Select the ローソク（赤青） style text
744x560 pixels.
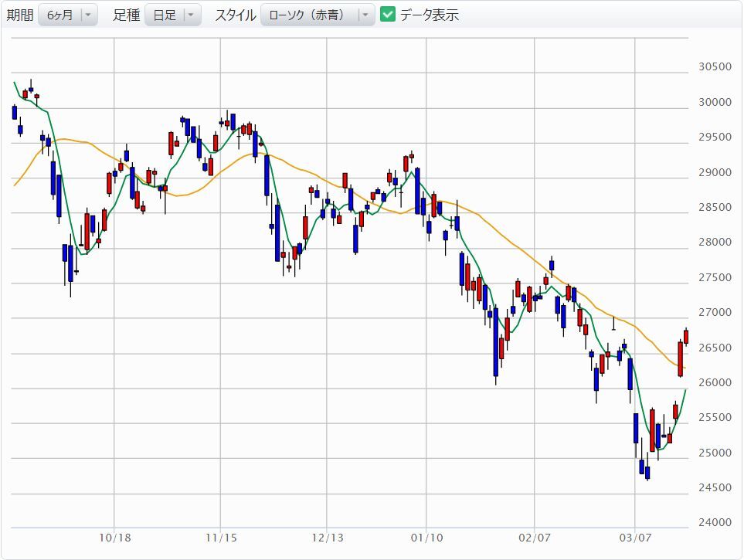[x=307, y=14]
